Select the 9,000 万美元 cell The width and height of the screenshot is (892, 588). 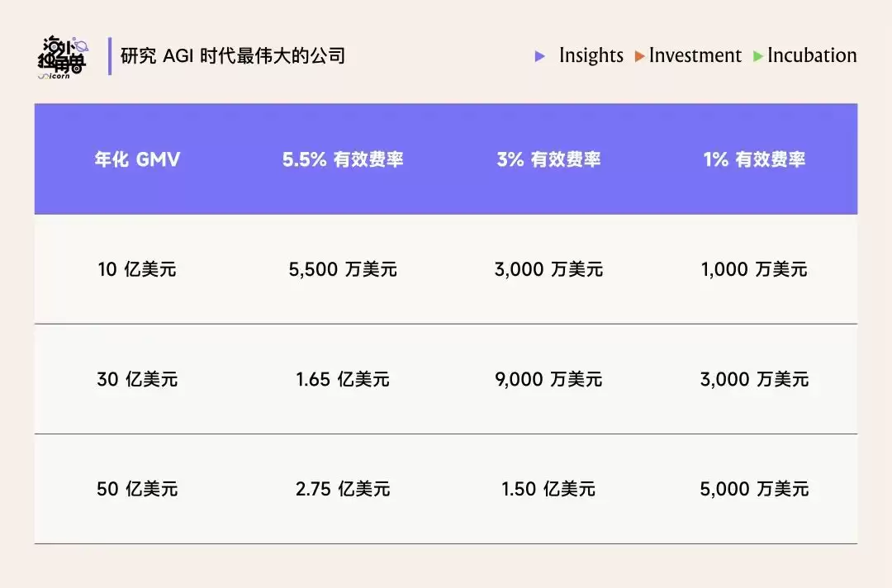click(x=548, y=379)
